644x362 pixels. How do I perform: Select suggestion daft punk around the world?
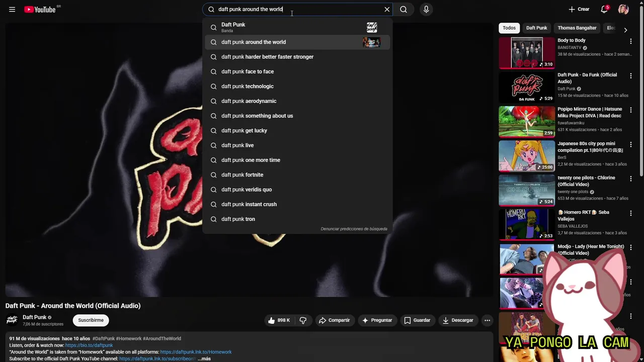coord(297,42)
